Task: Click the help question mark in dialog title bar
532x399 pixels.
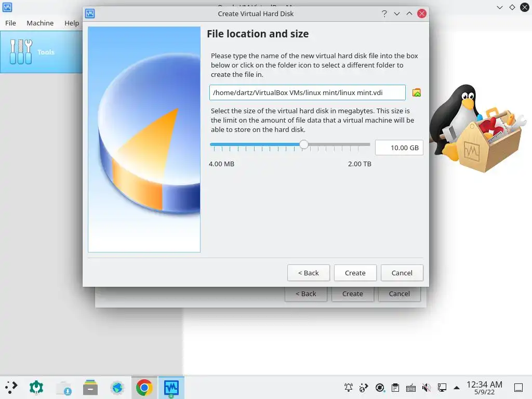Action: 384,14
